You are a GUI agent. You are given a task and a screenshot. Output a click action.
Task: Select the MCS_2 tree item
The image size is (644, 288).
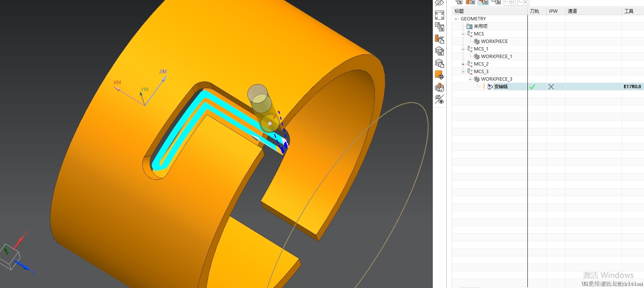point(481,64)
